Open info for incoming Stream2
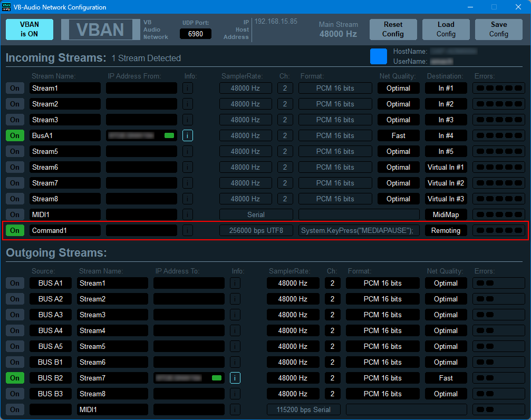 pos(188,104)
